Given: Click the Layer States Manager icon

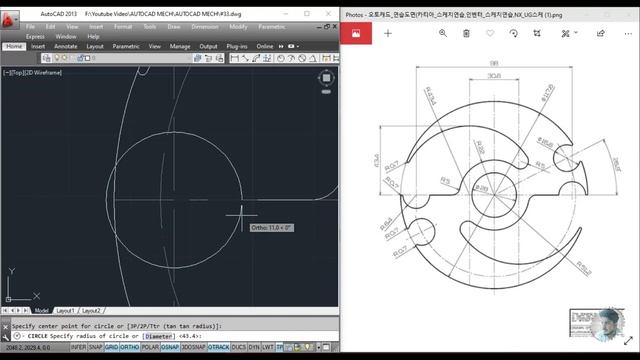Looking at the screenshot, I should pyautogui.click(x=220, y=58).
